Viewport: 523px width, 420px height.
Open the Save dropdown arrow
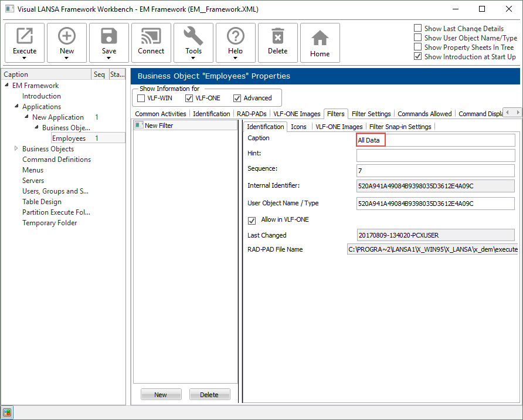[108, 58]
